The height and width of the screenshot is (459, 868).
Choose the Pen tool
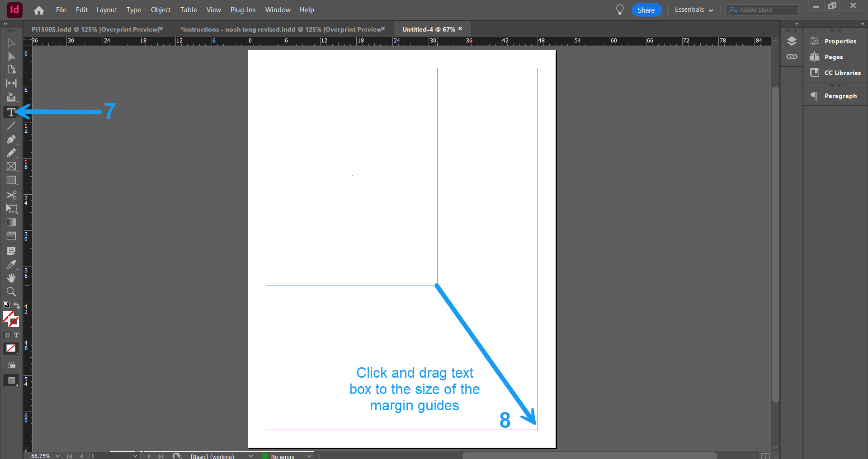tap(11, 140)
